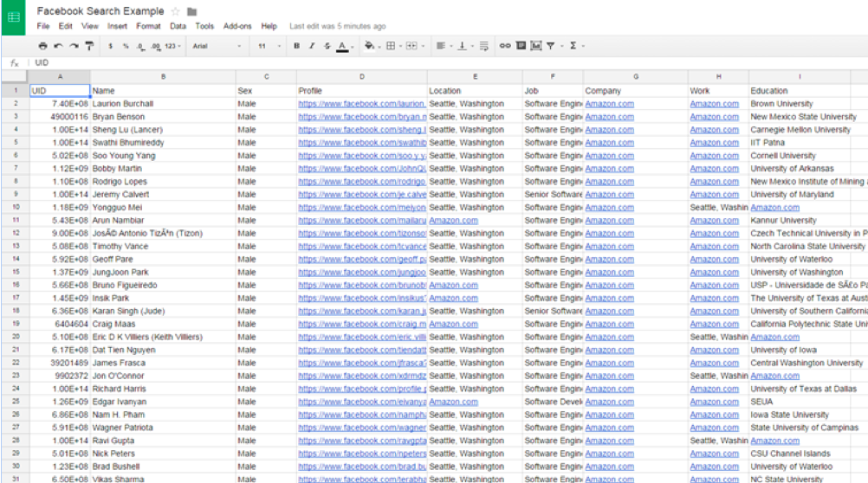The height and width of the screenshot is (483, 868).
Task: Open the text color picker
Action: pos(344,47)
